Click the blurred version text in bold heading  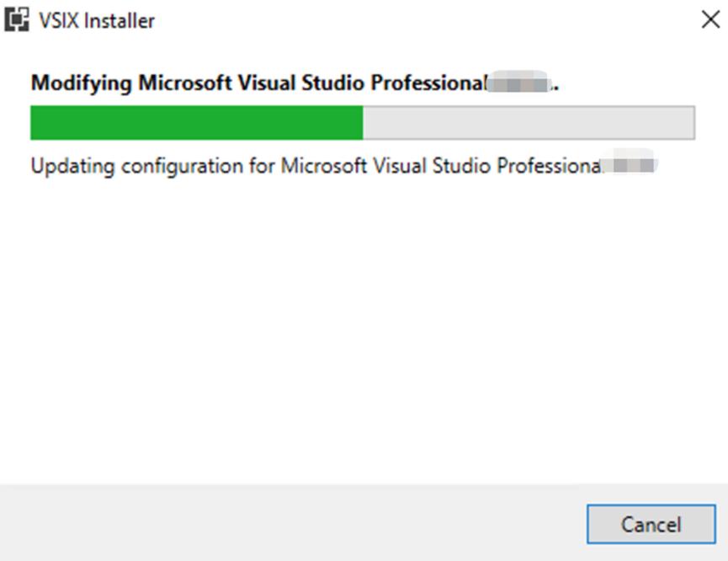520,83
